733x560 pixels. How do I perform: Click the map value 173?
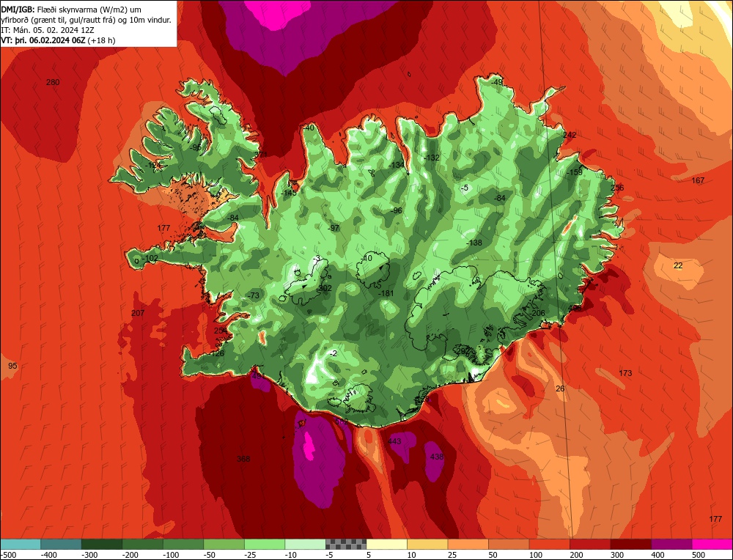click(625, 373)
